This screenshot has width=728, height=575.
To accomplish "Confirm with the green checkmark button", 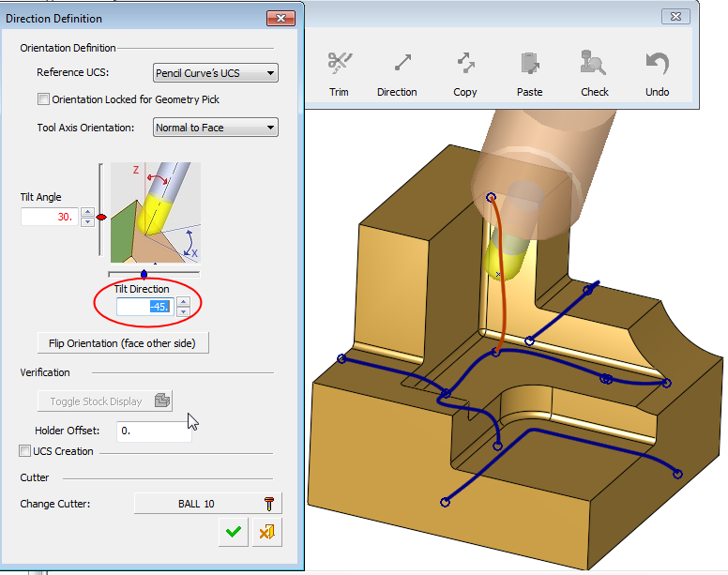I will (x=233, y=533).
